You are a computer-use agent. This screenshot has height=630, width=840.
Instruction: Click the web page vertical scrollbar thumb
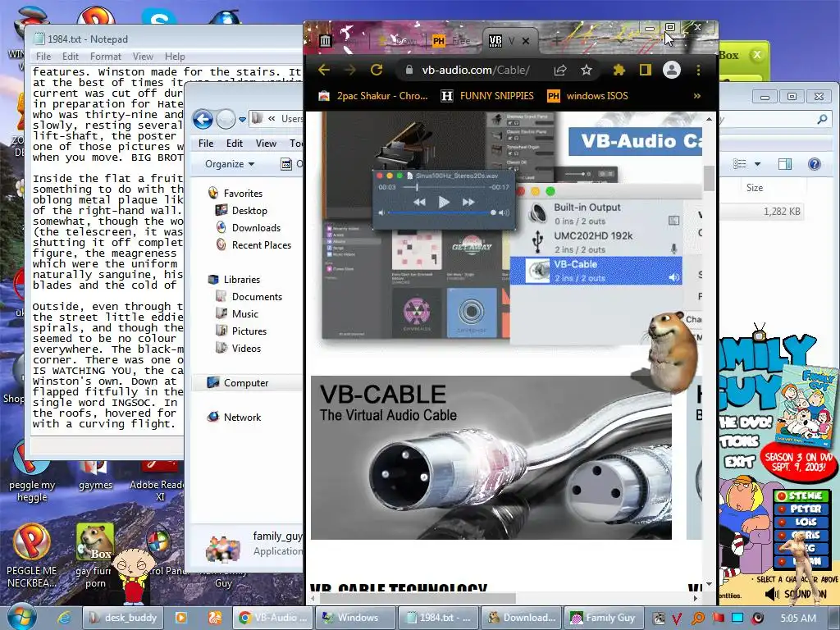tap(710, 178)
